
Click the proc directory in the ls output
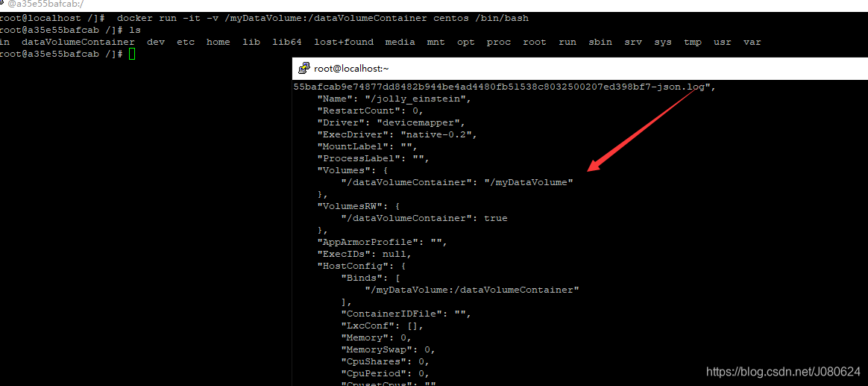coord(499,42)
